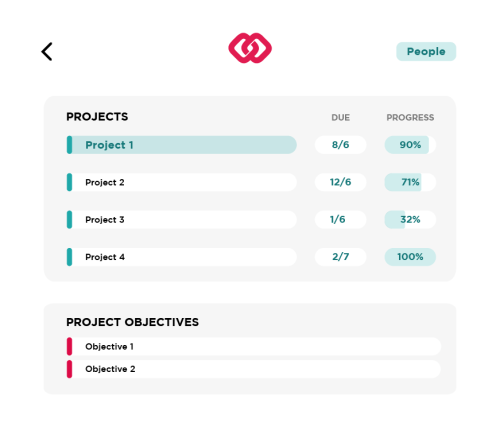This screenshot has height=438, width=500.
Task: Click the red interlinked logo icon
Action: tap(250, 48)
